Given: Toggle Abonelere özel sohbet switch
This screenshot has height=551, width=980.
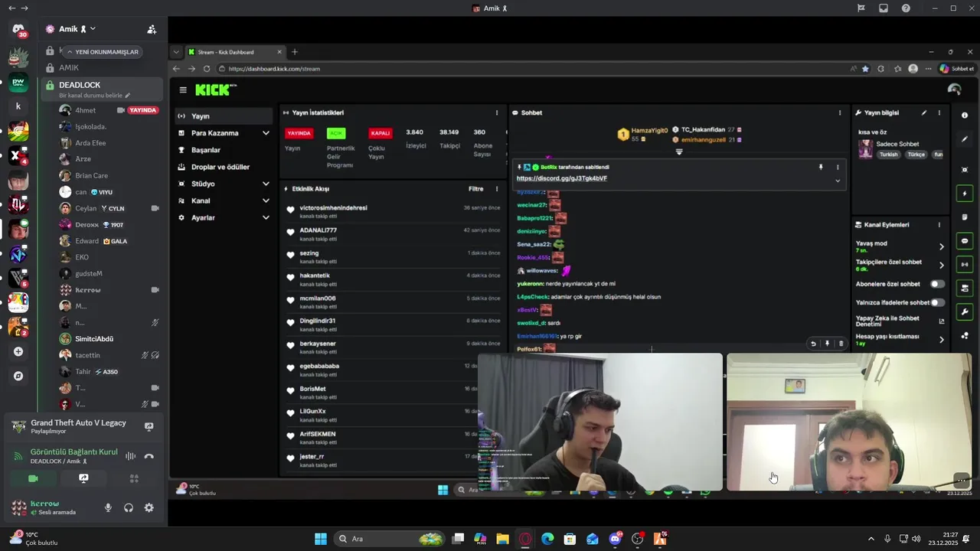Looking at the screenshot, I should (x=937, y=284).
